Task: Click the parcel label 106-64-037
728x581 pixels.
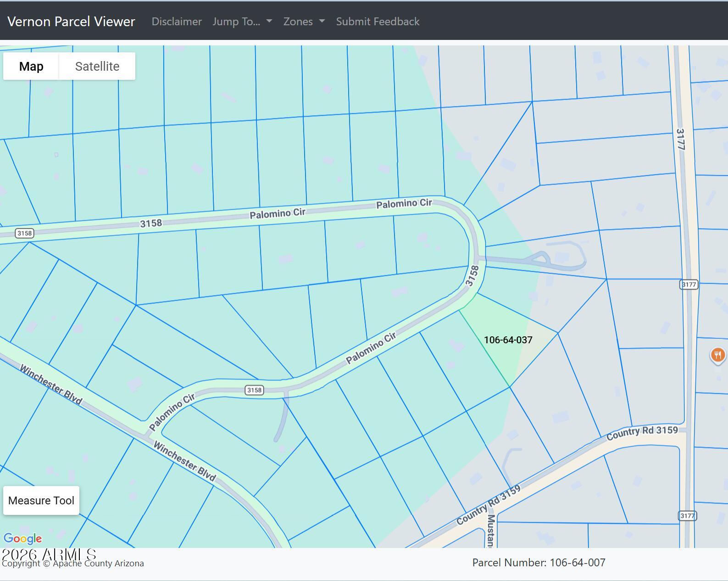Action: click(x=508, y=340)
